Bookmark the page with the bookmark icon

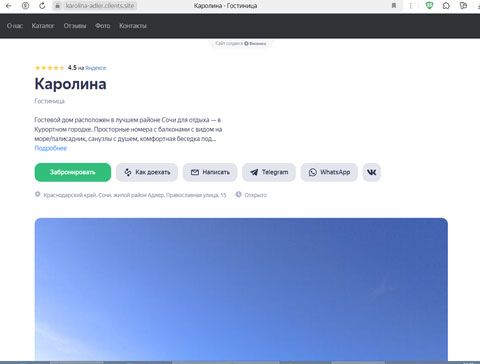[x=394, y=6]
